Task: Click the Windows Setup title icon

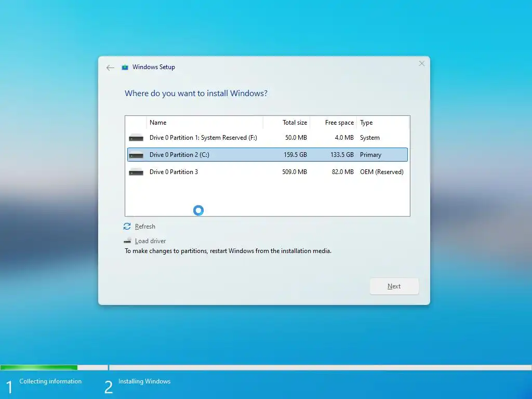Action: 125,67
